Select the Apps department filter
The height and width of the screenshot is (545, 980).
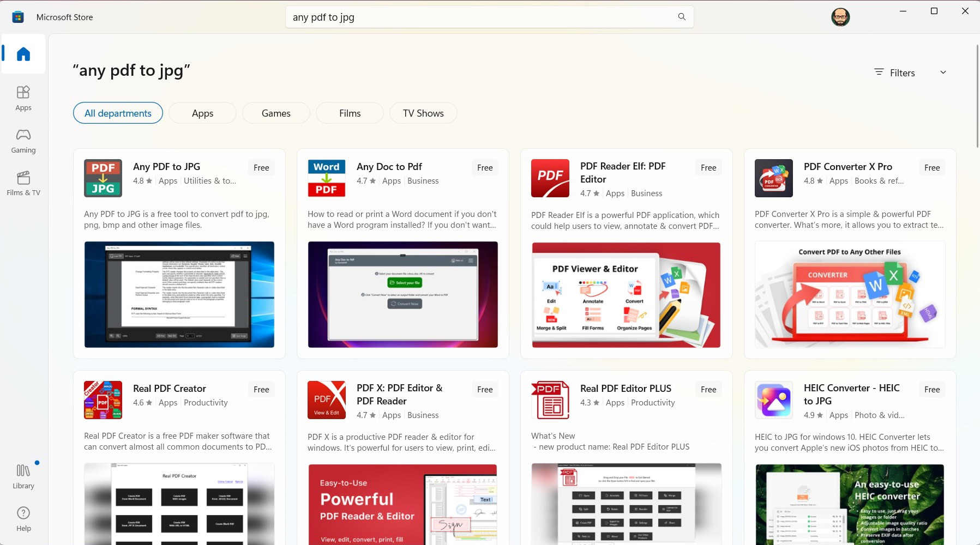pos(202,113)
